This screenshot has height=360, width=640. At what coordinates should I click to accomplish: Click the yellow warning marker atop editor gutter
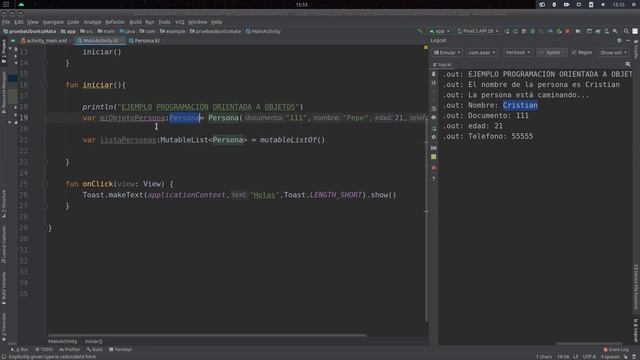426,48
